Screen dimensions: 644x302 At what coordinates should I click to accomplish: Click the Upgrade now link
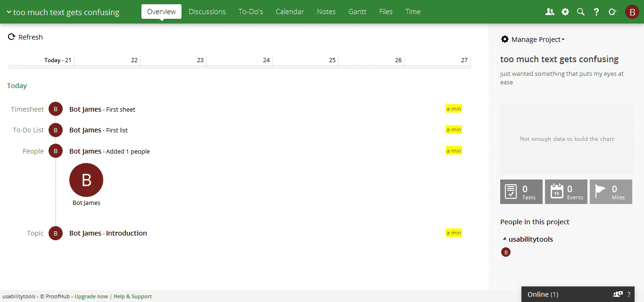[x=91, y=296]
